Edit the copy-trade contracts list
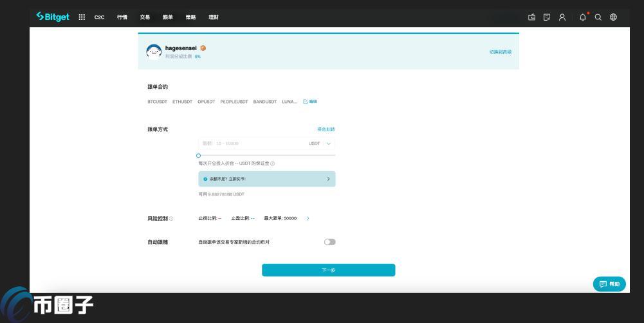This screenshot has height=323, width=644. [x=310, y=102]
